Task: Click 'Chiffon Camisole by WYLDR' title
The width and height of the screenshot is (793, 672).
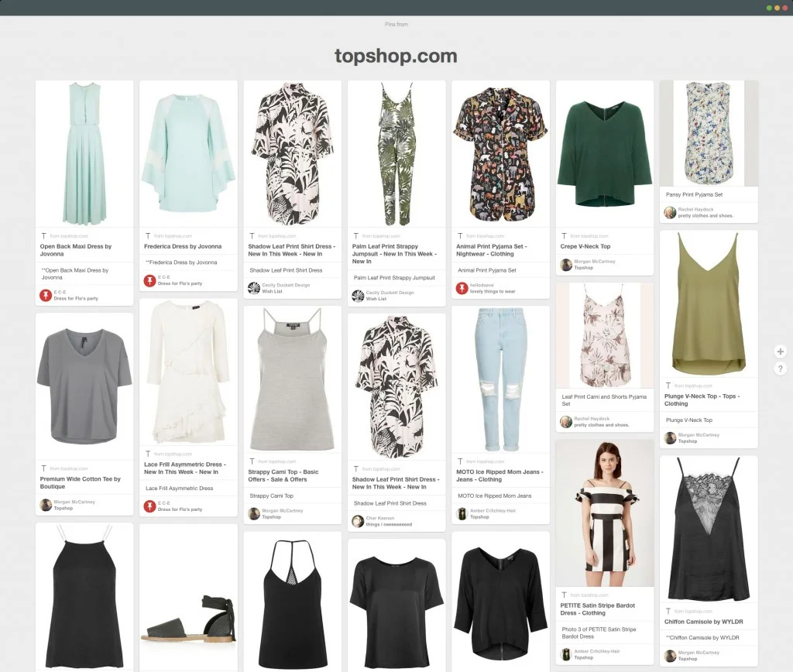Action: point(703,622)
